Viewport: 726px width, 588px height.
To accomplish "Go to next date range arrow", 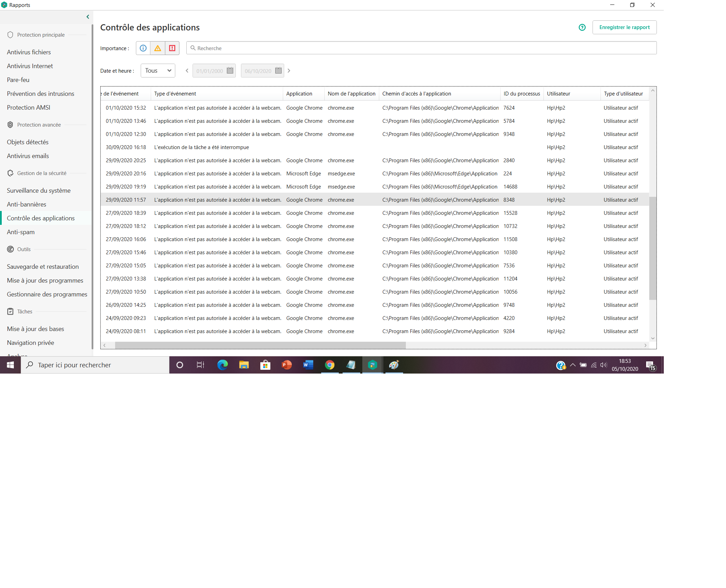I will (289, 71).
